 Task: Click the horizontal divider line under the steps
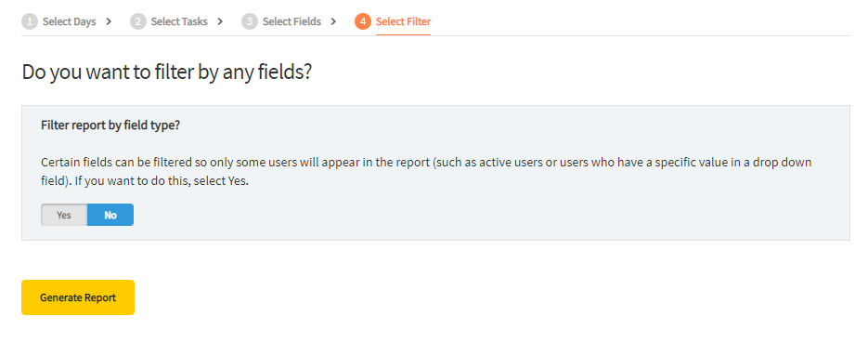point(435,36)
